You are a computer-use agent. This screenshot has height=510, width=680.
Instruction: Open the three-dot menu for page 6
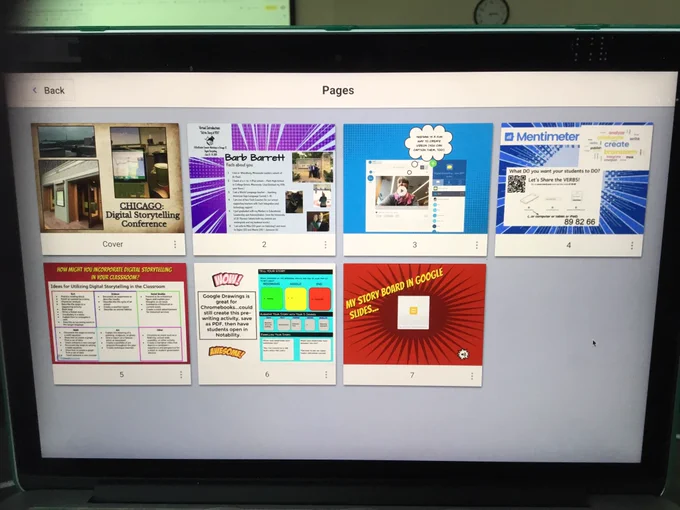pyautogui.click(x=326, y=375)
